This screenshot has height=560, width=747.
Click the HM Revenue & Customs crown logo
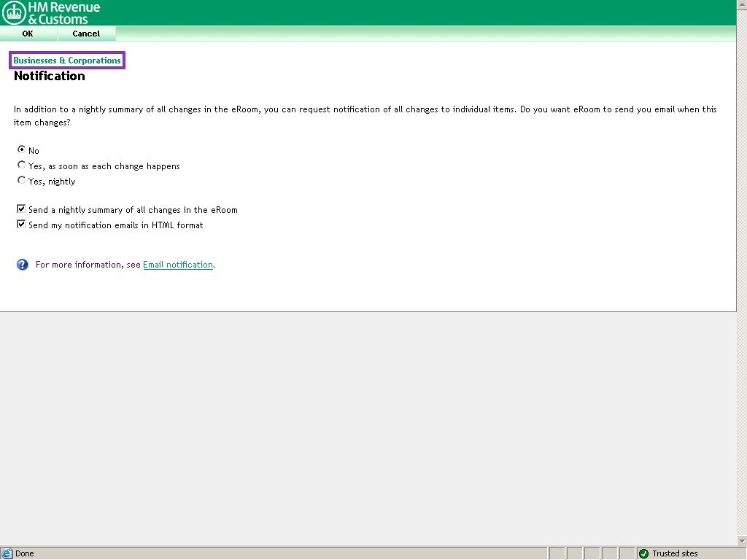pos(13,12)
